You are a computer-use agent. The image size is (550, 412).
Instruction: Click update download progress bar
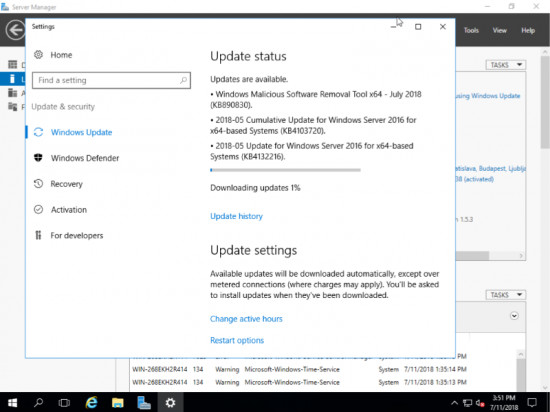point(285,170)
